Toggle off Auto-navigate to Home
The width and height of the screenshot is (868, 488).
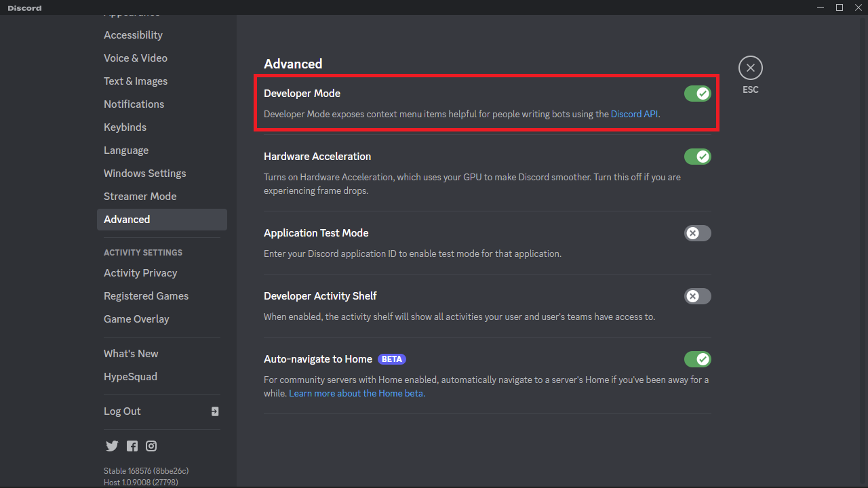[x=698, y=359]
